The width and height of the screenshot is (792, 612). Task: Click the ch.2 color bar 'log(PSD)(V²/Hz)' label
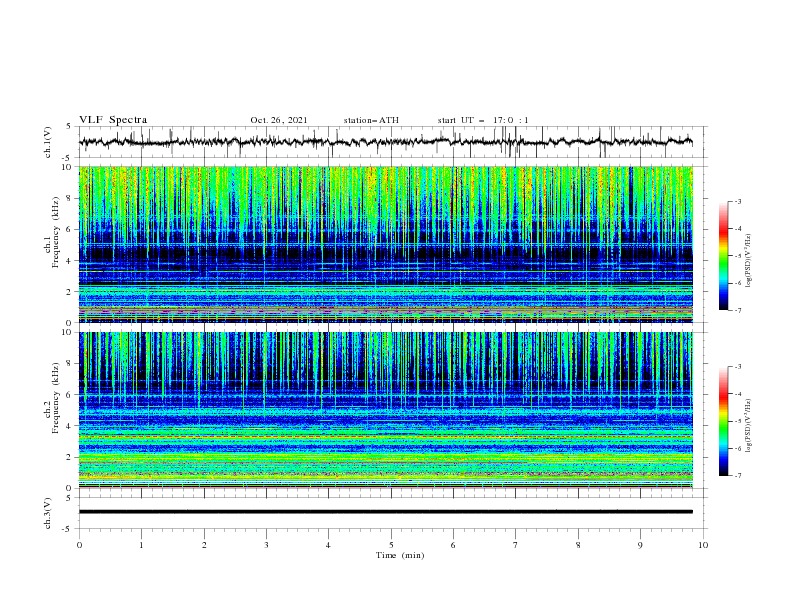[749, 426]
